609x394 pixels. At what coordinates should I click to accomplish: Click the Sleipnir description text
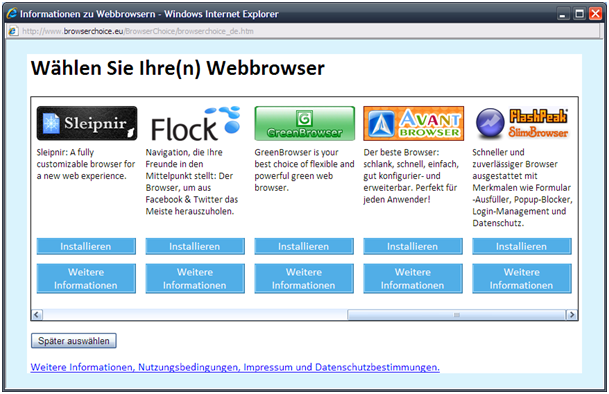86,164
